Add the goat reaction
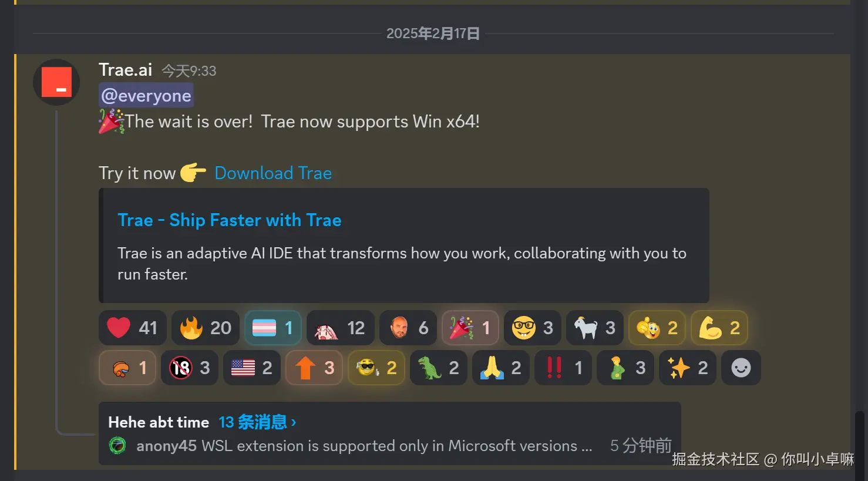 tap(595, 328)
